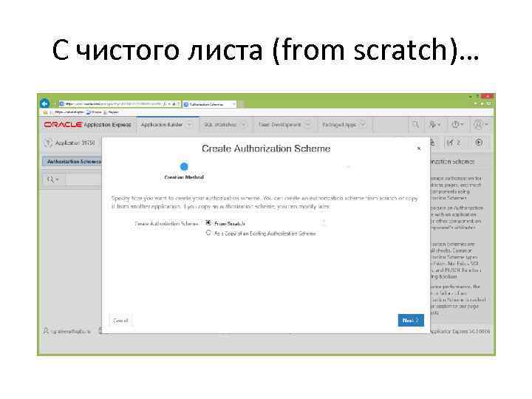This screenshot has width=532, height=399.
Task: Click the Creation Method wizard step dot
Action: 184,166
